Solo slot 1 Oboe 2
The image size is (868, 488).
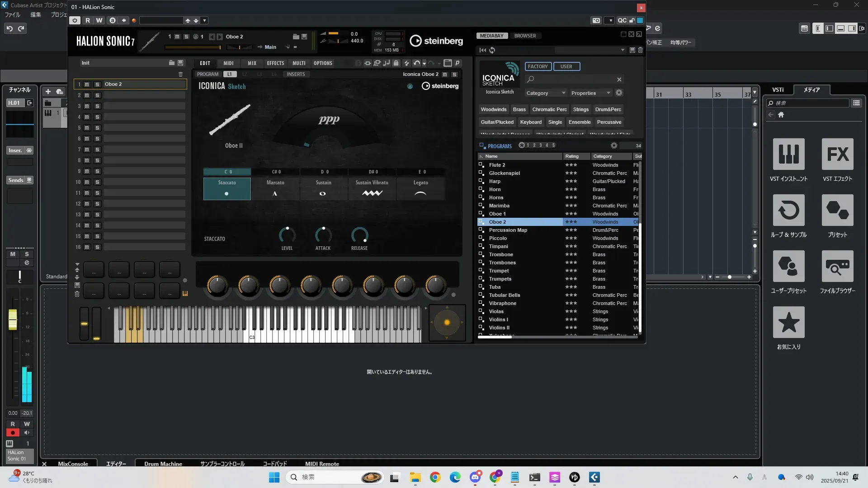(x=97, y=84)
